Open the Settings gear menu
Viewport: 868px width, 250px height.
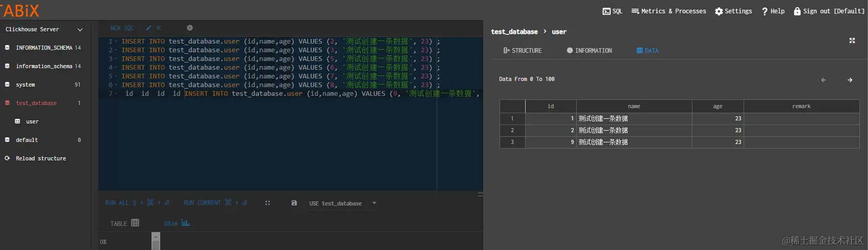pyautogui.click(x=733, y=11)
